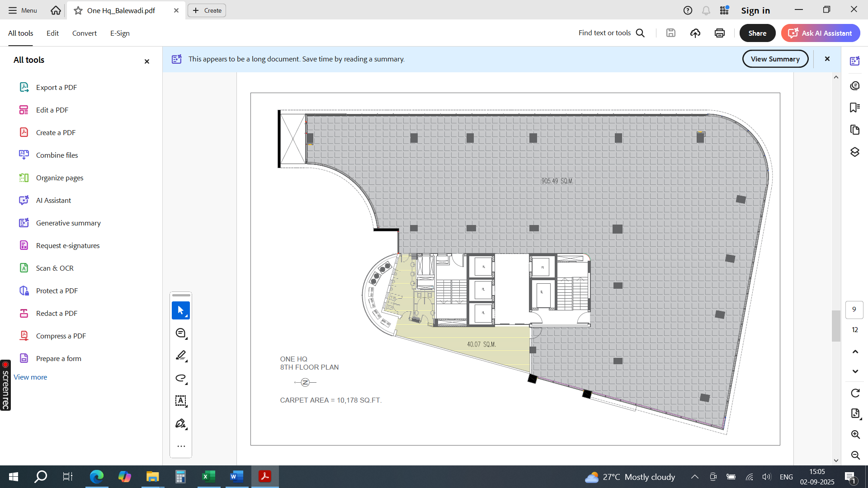Print the document using printer icon
The image size is (868, 488).
point(720,33)
